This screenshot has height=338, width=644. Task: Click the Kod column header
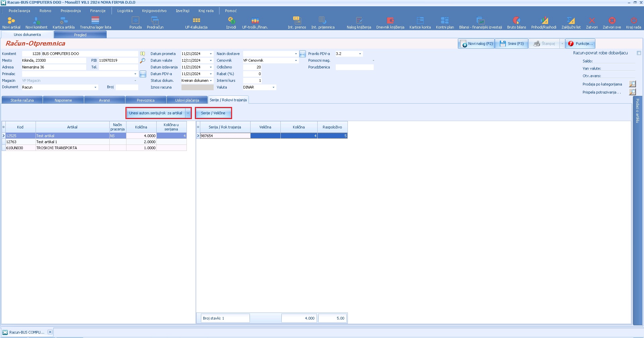[x=20, y=127]
